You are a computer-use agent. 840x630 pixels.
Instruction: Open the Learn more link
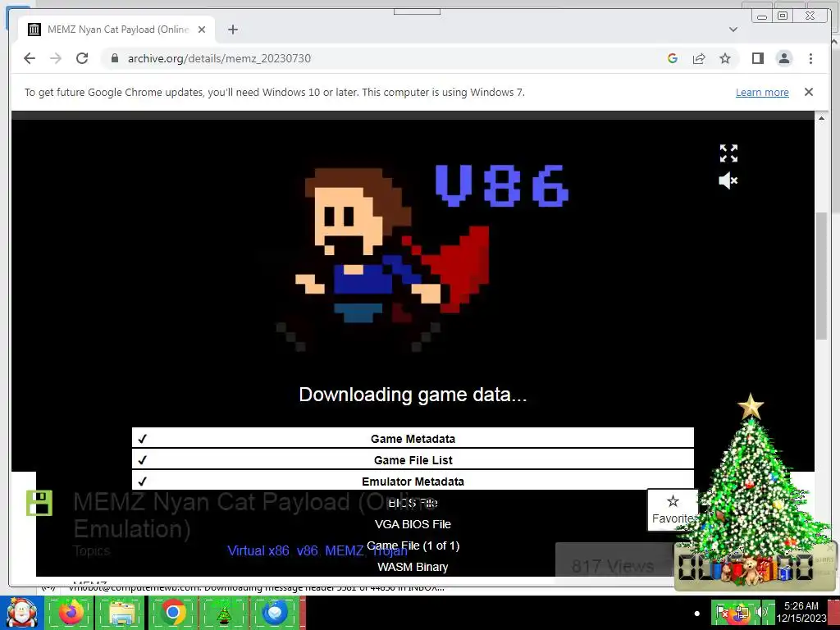762,92
